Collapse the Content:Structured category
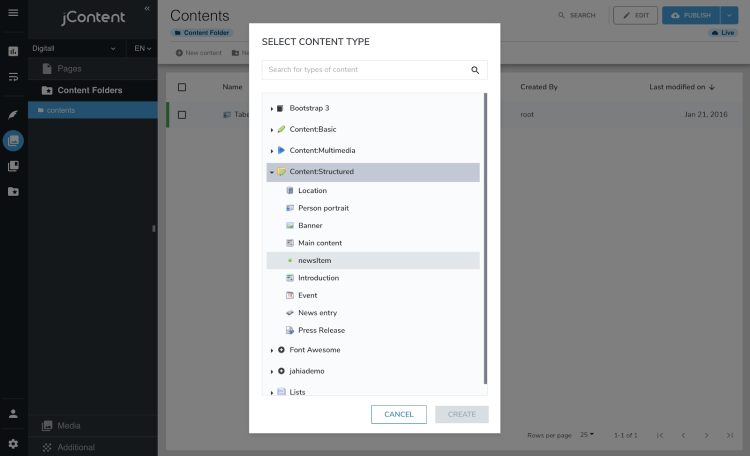The height and width of the screenshot is (456, 750). tap(272, 172)
